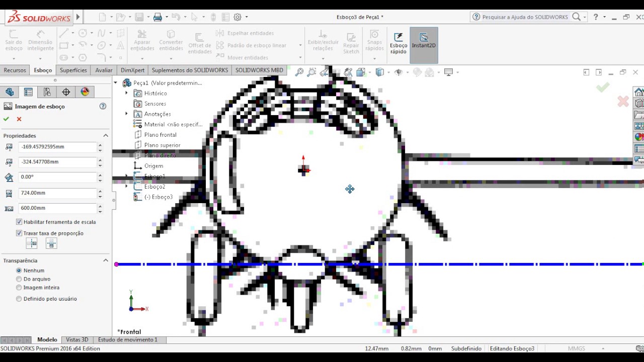
Task: Collapse the Peça1 root tree node
Action: [x=116, y=82]
